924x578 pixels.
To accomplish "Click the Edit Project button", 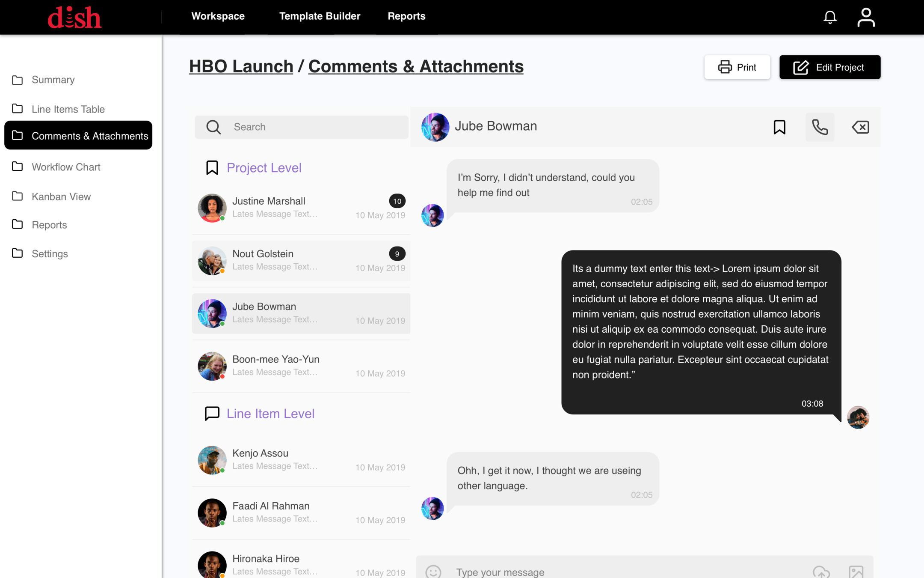I will pos(829,67).
